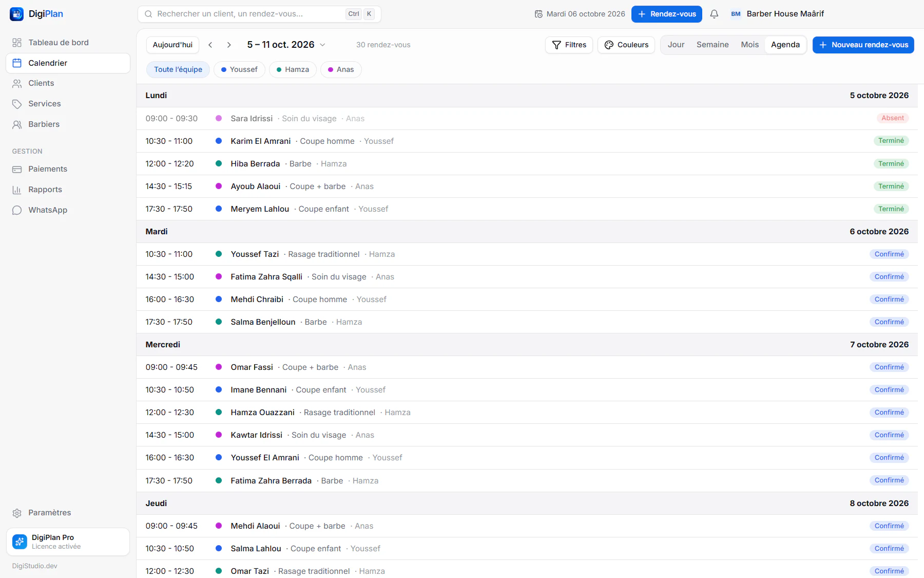924x578 pixels.
Task: Click the color dot of Karim El Amrani
Action: click(219, 141)
